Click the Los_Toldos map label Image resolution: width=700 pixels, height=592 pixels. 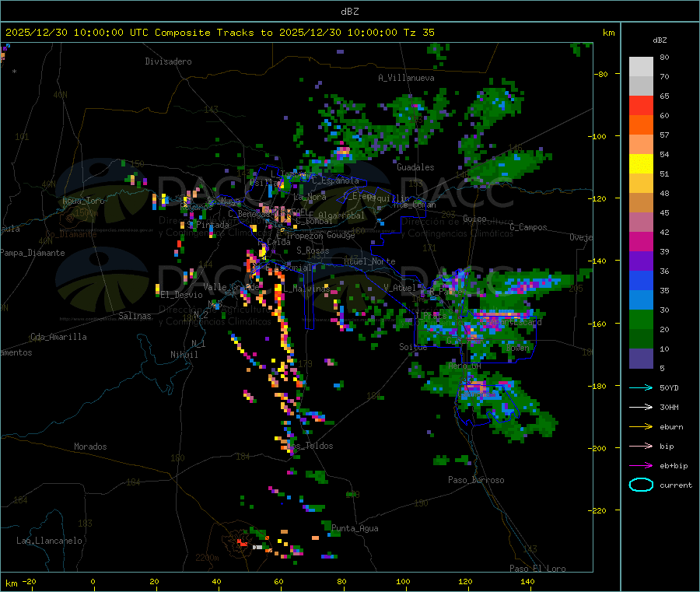coord(310,446)
